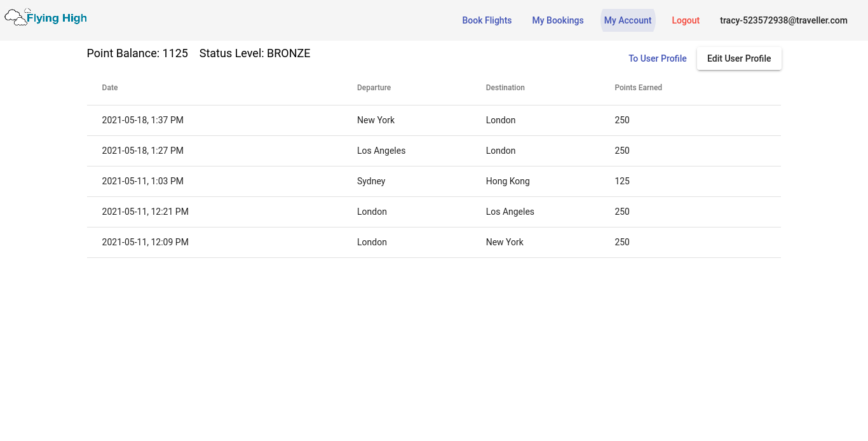Click the Flying High cloud logo
Viewport: 868px width, 441px height.
(46, 18)
